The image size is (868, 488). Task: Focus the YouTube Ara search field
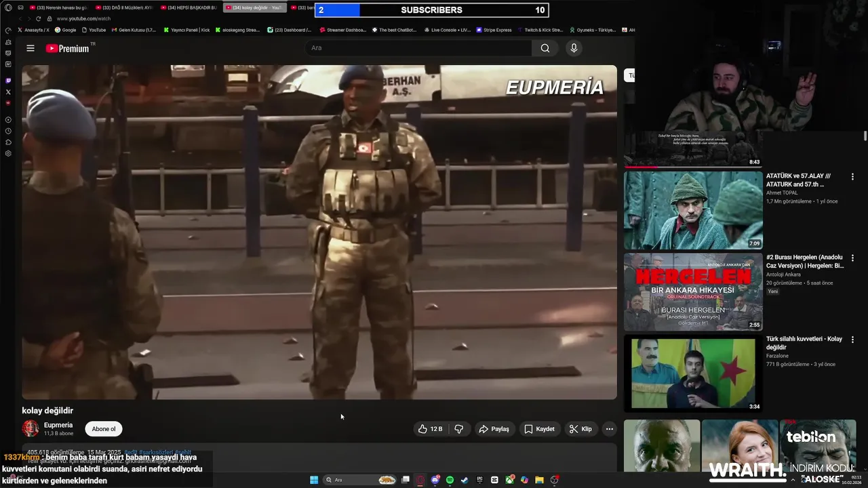418,48
